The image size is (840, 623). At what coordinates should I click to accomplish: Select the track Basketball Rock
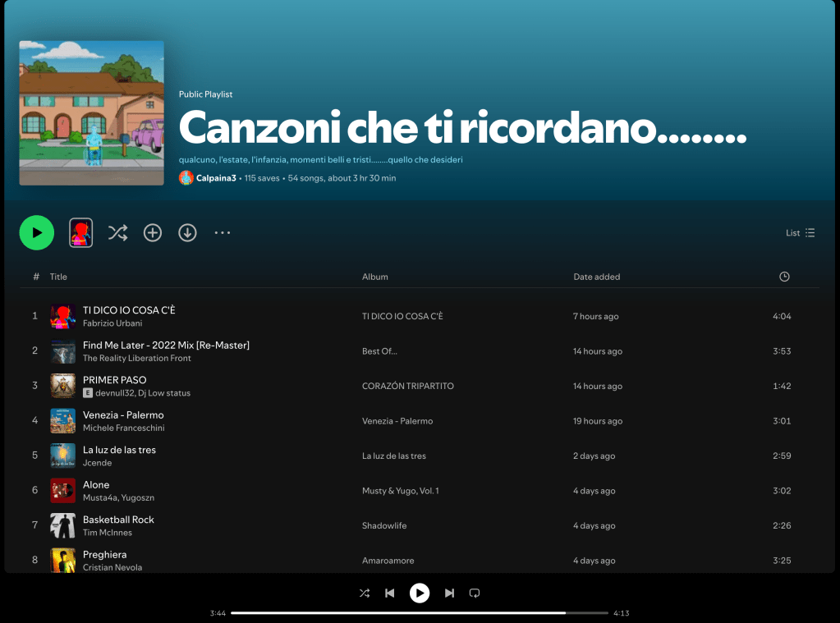click(x=118, y=519)
